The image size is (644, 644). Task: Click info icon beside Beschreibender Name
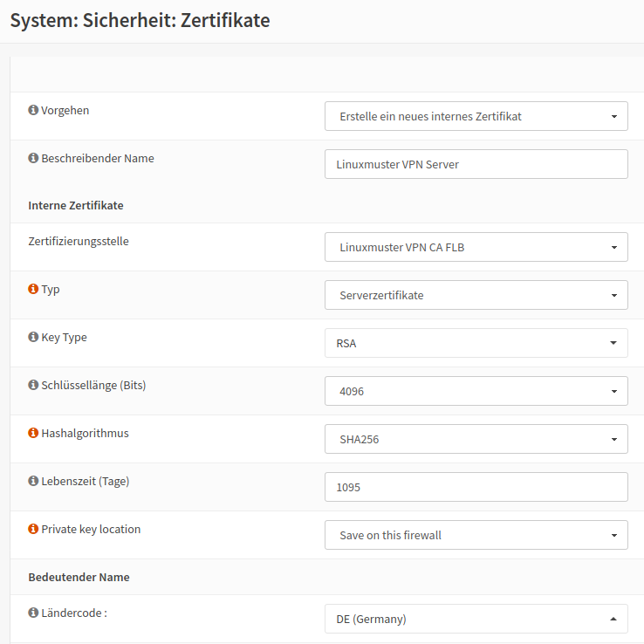[x=33, y=158]
